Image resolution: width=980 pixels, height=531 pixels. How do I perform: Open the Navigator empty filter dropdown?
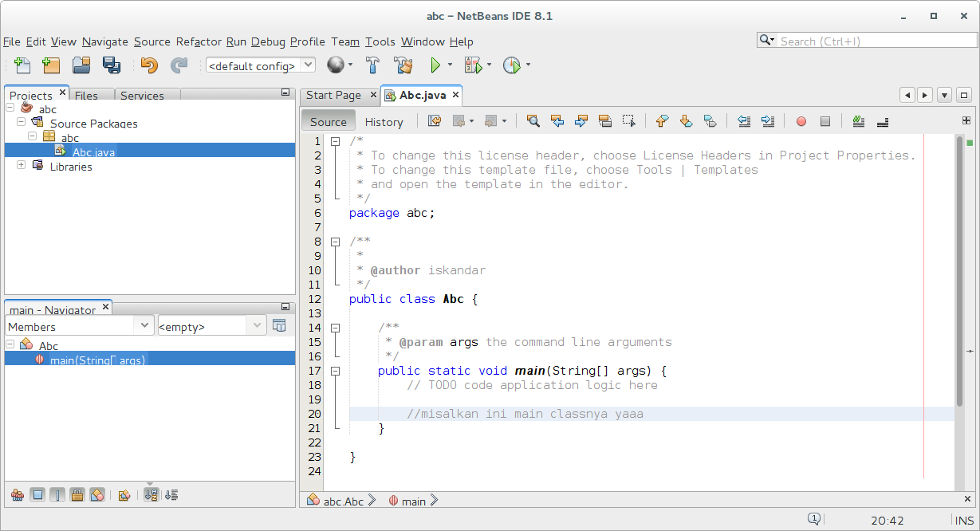point(211,326)
